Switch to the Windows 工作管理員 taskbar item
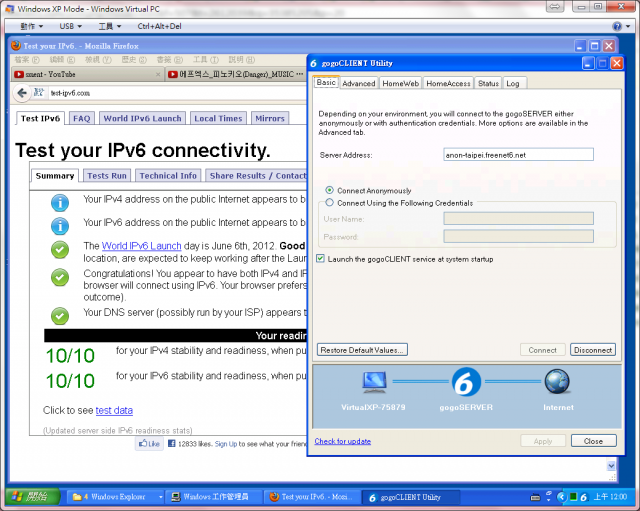 (x=212, y=497)
